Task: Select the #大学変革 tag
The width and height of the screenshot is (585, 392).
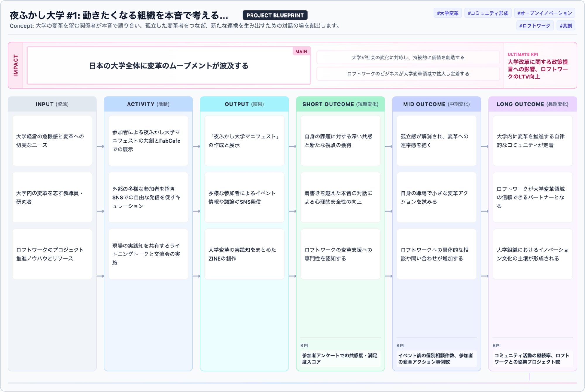Action: (x=447, y=13)
